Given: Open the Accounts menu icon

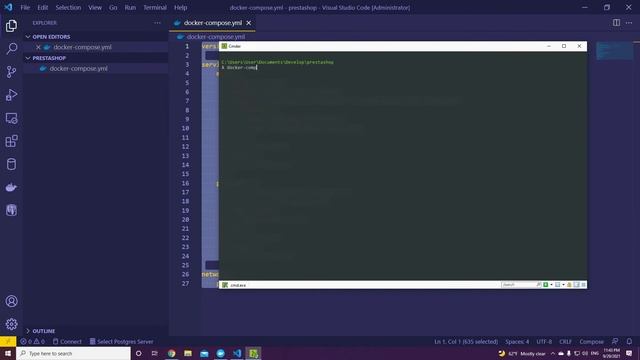Looking at the screenshot, I should 11,301.
